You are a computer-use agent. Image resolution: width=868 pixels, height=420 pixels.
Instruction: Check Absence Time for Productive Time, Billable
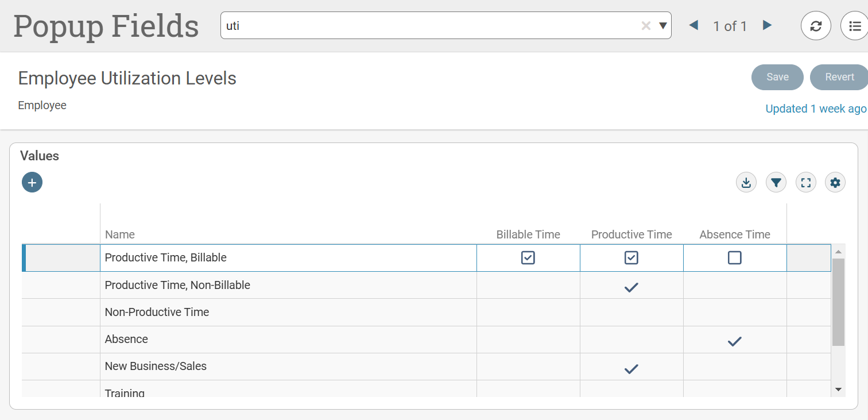coord(734,258)
